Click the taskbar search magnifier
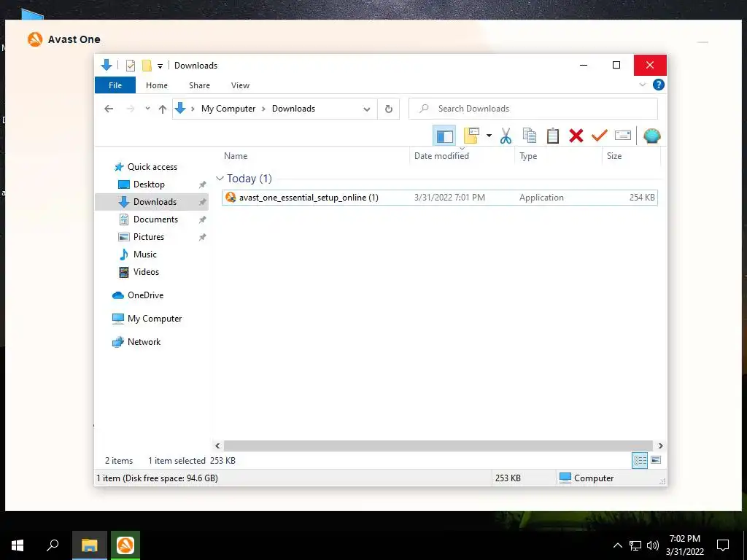 (53, 545)
